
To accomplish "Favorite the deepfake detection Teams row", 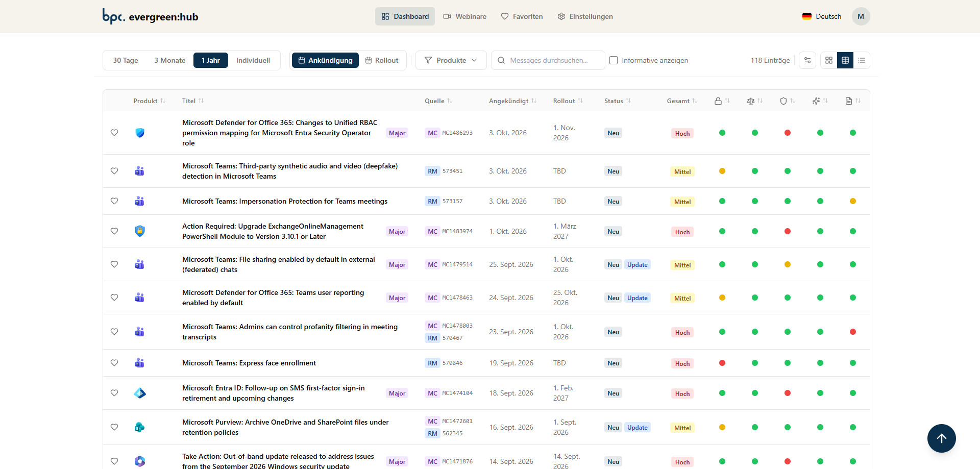I will click(114, 171).
